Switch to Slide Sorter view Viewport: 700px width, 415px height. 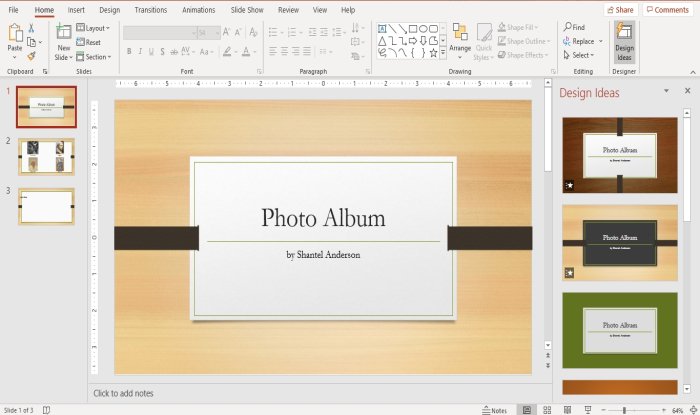[546, 410]
